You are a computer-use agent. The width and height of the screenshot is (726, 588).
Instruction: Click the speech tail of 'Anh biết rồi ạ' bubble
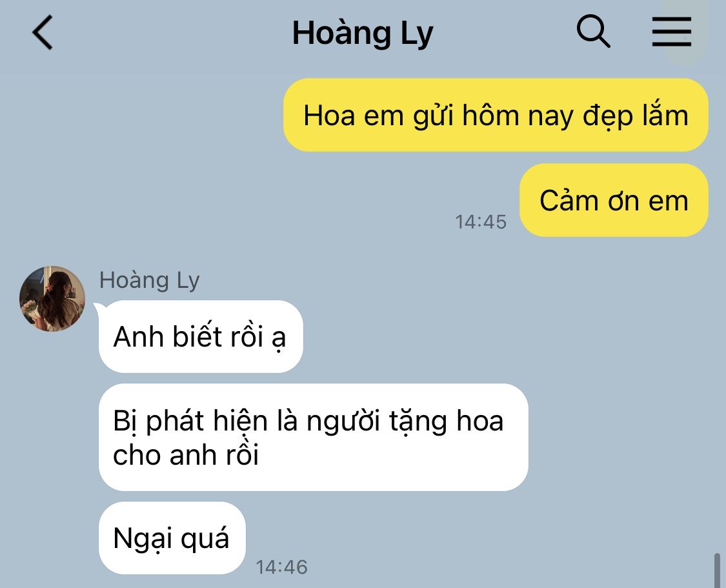pos(99,309)
